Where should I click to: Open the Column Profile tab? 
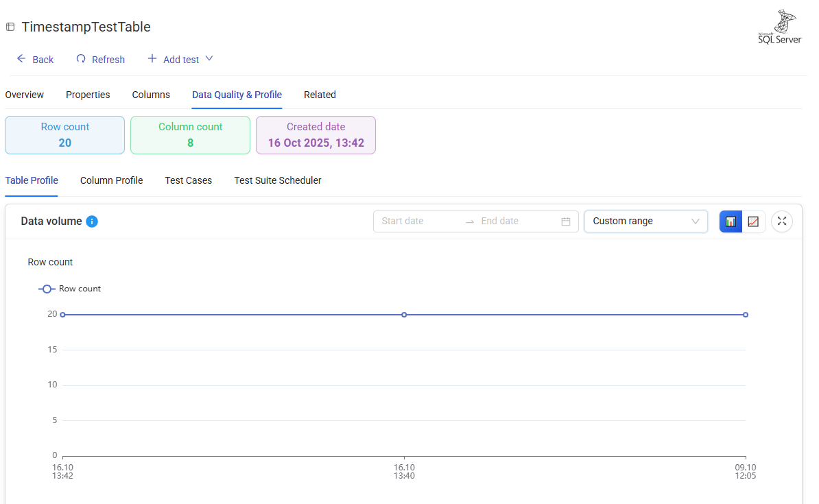point(111,180)
